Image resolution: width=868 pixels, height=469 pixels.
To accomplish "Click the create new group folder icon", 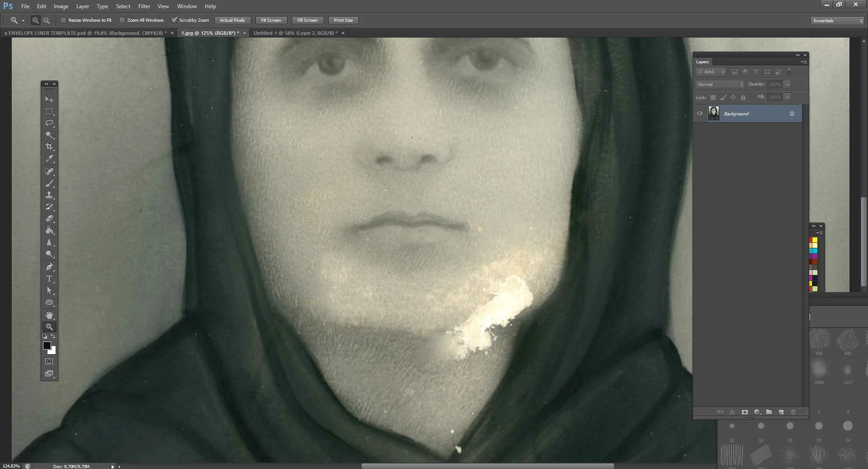I will pyautogui.click(x=769, y=412).
